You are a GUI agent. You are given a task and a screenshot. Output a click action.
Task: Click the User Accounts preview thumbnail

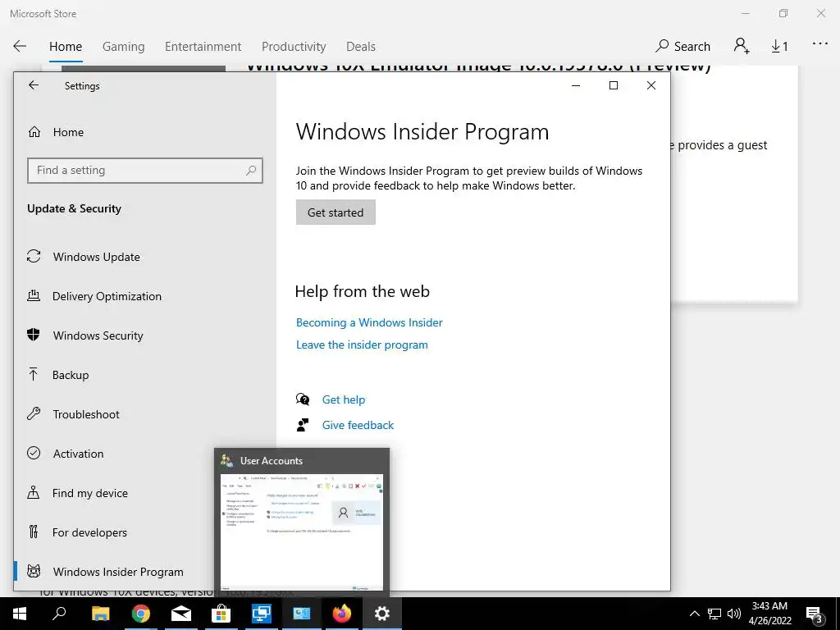click(x=302, y=532)
